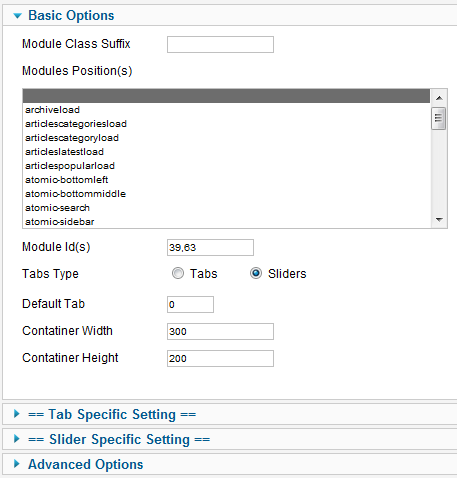Choose atomic-bottomleft in the list
The image size is (457, 478).
click(x=226, y=180)
